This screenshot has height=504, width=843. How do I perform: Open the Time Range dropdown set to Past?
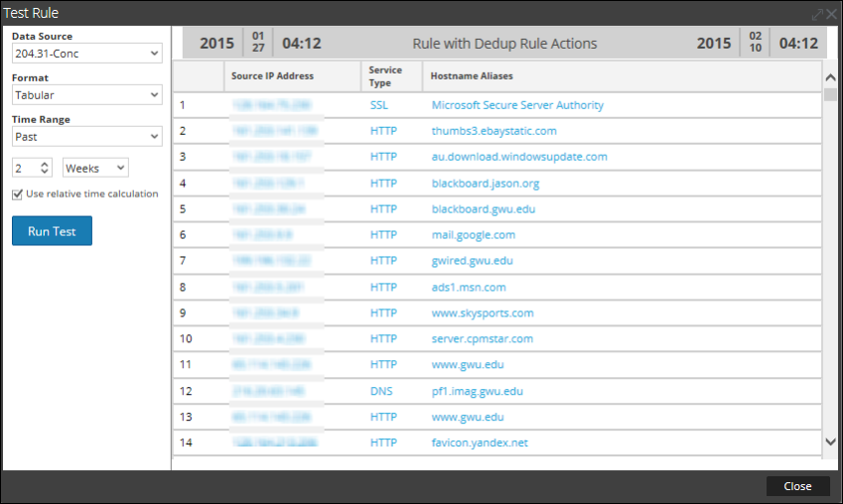click(86, 137)
